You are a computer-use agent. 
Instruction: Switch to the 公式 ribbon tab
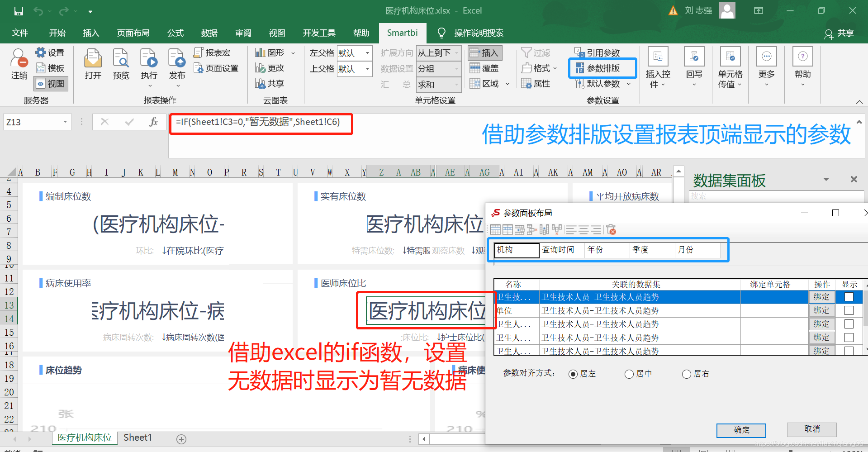(x=175, y=33)
